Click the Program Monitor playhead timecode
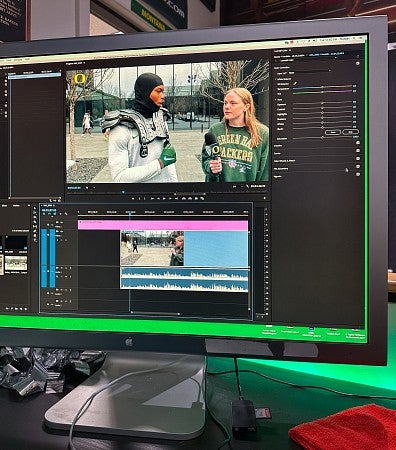 coord(74,188)
